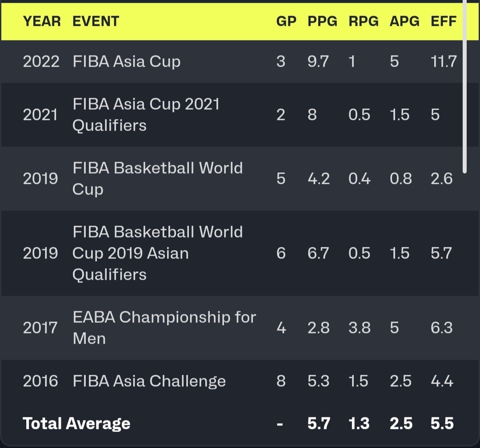The height and width of the screenshot is (448, 480).
Task: Click the 2017 year cell
Action: 40,328
